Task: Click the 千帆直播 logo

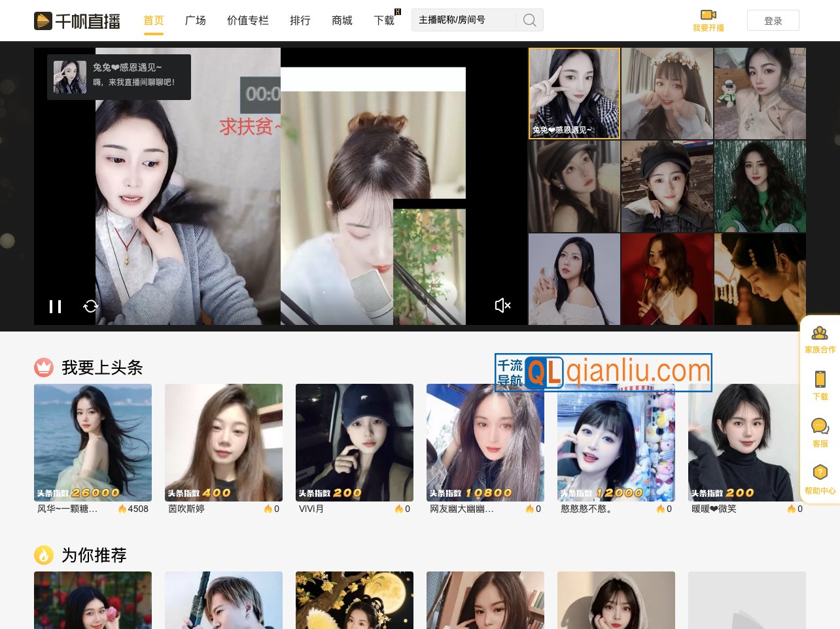Action: tap(77, 21)
